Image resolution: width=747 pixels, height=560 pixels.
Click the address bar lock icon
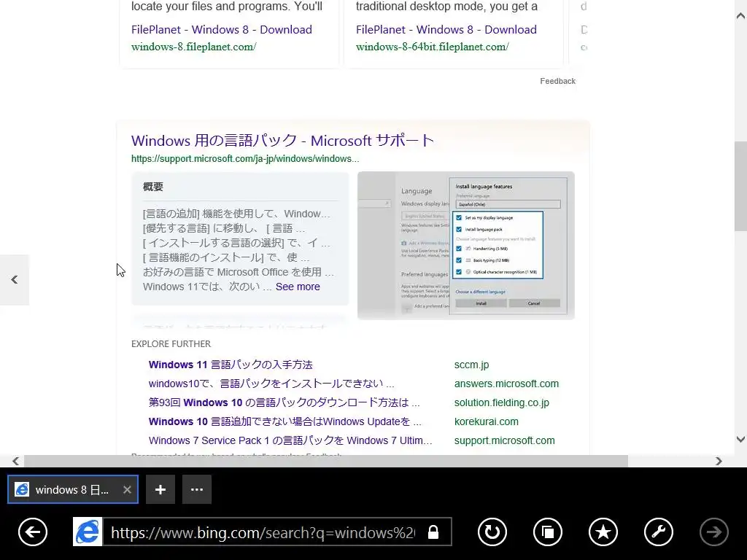pyautogui.click(x=433, y=532)
